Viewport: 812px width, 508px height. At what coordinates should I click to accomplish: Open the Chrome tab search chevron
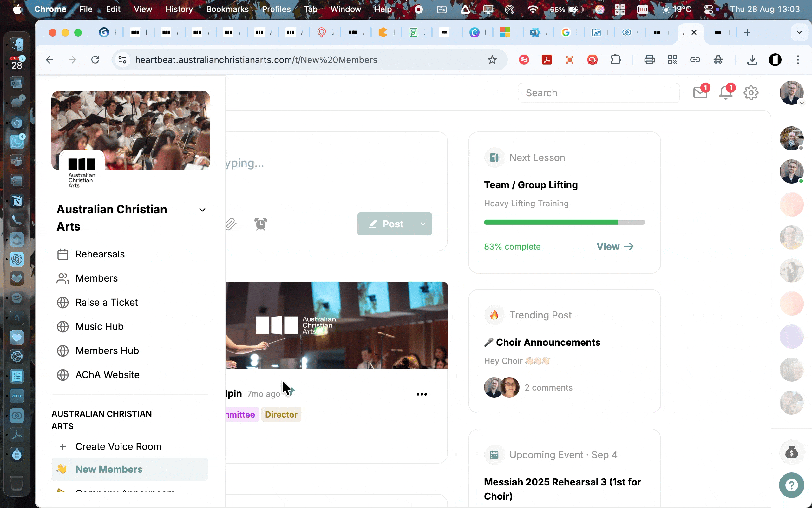799,32
